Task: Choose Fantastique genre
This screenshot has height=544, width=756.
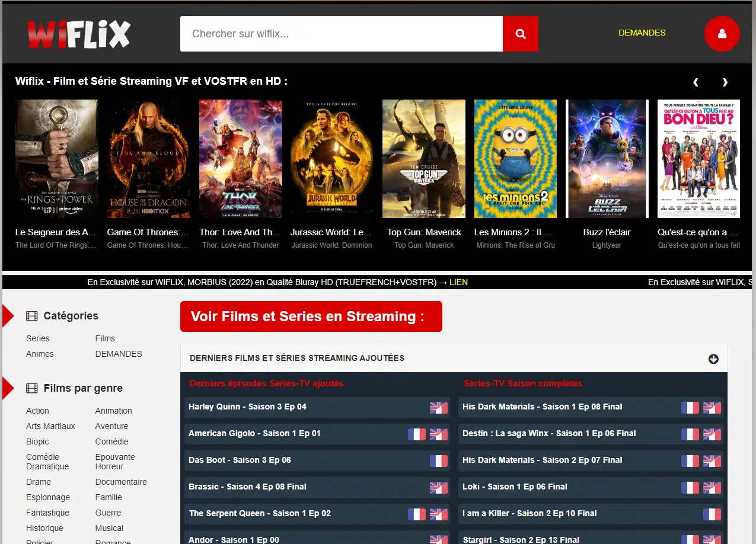Action: click(47, 513)
